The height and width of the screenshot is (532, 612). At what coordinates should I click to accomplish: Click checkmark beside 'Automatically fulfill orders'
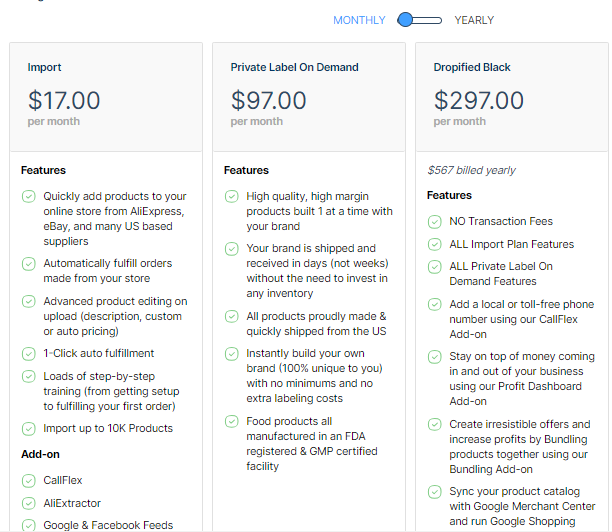[x=29, y=264]
